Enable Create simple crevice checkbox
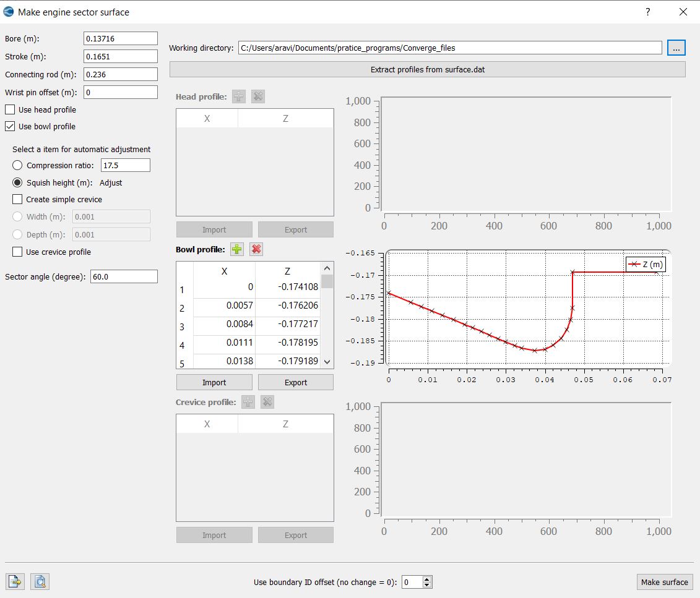Image resolution: width=700 pixels, height=598 pixels. (17, 199)
